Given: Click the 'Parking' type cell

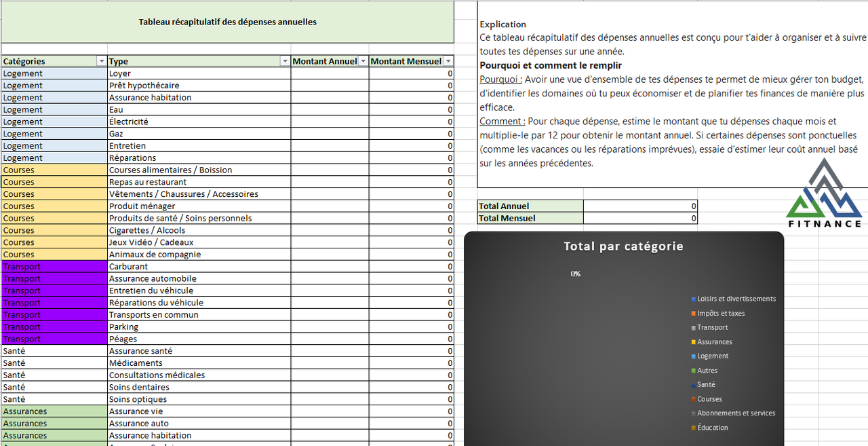Looking at the screenshot, I should 199,327.
